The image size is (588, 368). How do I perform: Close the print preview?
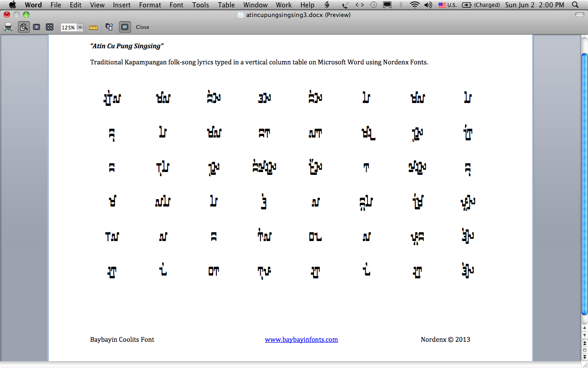tap(142, 27)
